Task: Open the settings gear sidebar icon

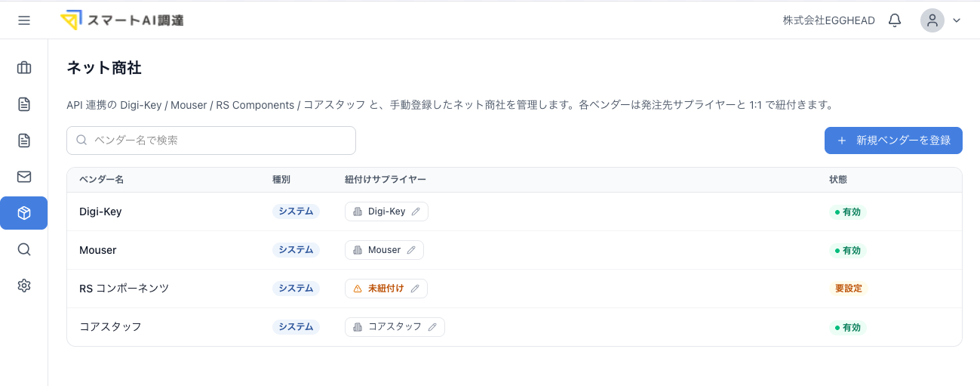Action: [x=24, y=286]
